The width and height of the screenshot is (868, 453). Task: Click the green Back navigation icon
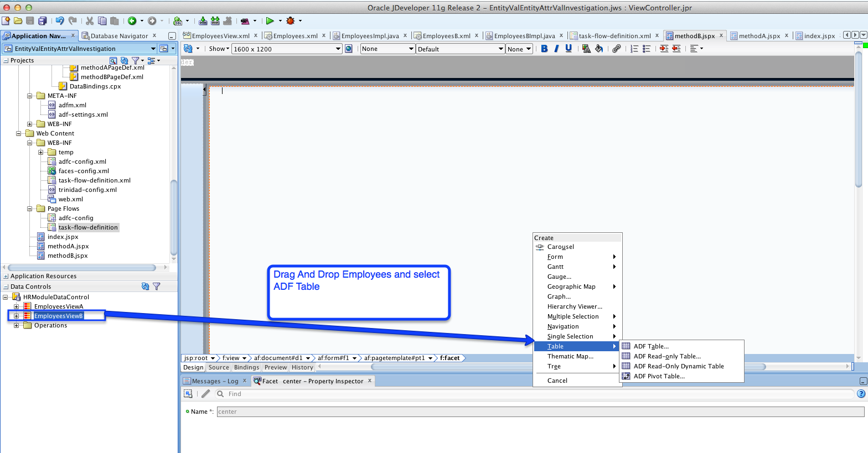(132, 21)
